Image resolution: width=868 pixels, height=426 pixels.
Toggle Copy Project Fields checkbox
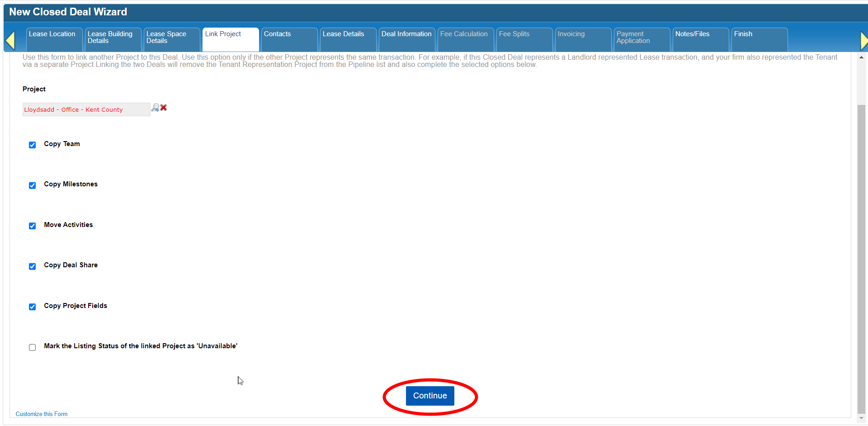point(33,307)
